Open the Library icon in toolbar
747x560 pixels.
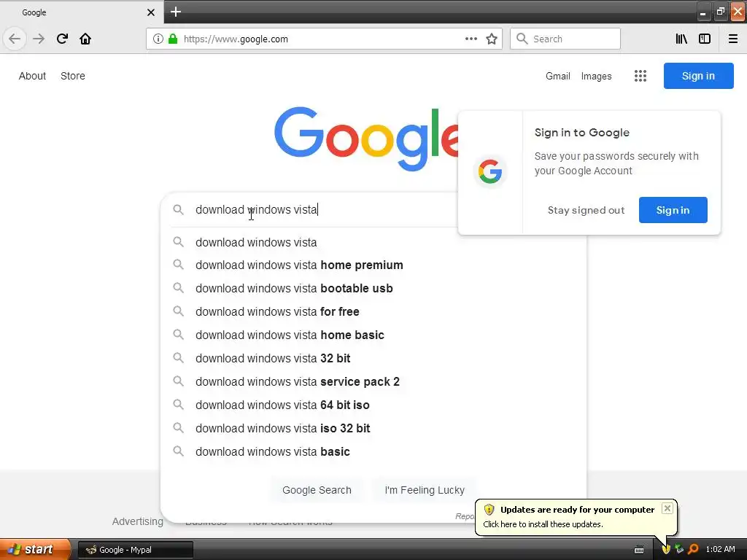tap(682, 39)
